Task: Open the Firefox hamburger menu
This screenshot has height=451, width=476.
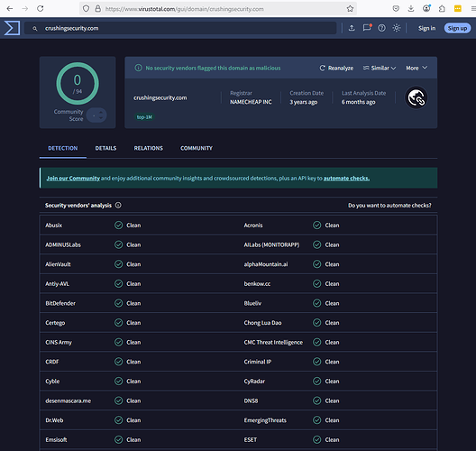Action: click(x=473, y=8)
